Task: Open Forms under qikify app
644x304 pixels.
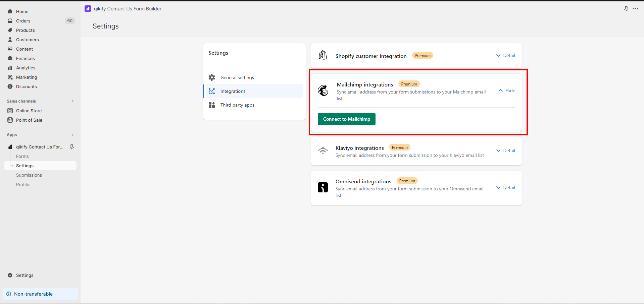Action: (22, 156)
